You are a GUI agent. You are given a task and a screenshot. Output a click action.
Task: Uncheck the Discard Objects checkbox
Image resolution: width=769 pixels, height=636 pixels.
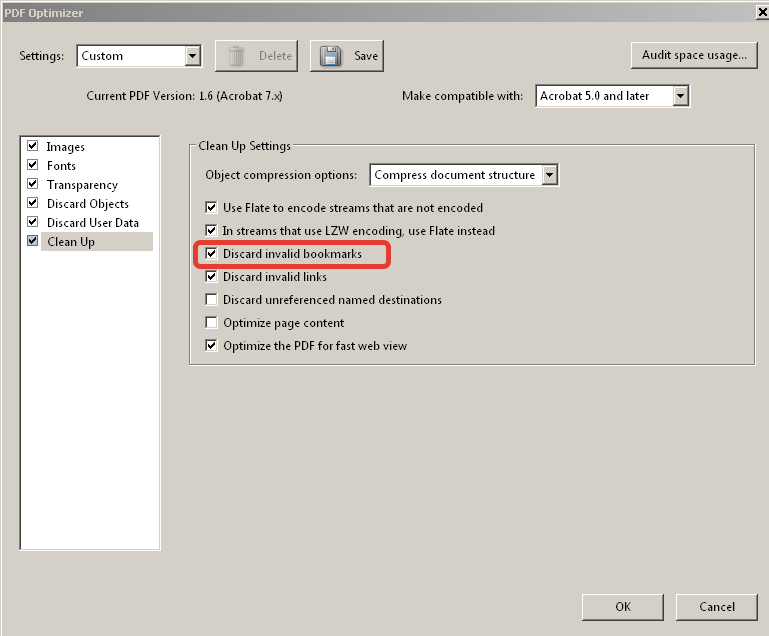tap(33, 203)
